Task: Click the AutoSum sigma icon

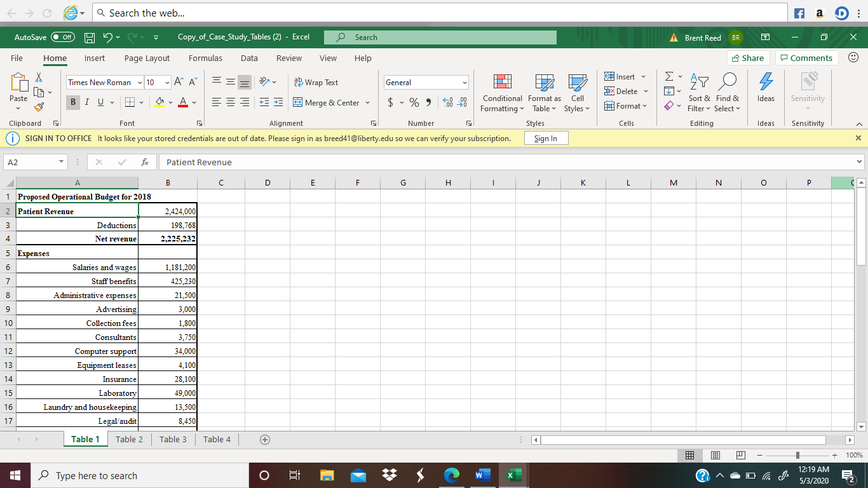Action: 668,76
